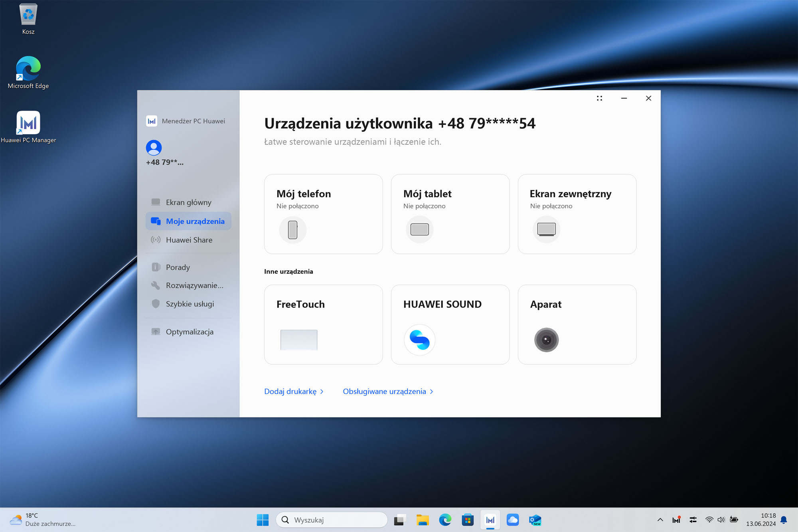The width and height of the screenshot is (798, 532).
Task: Open the notification bell icon
Action: click(x=784, y=520)
